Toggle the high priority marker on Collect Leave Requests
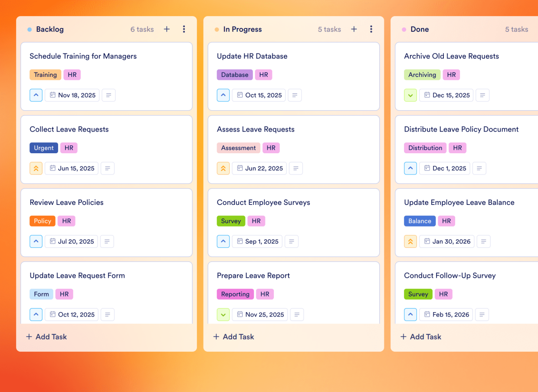This screenshot has width=538, height=392. (x=36, y=168)
